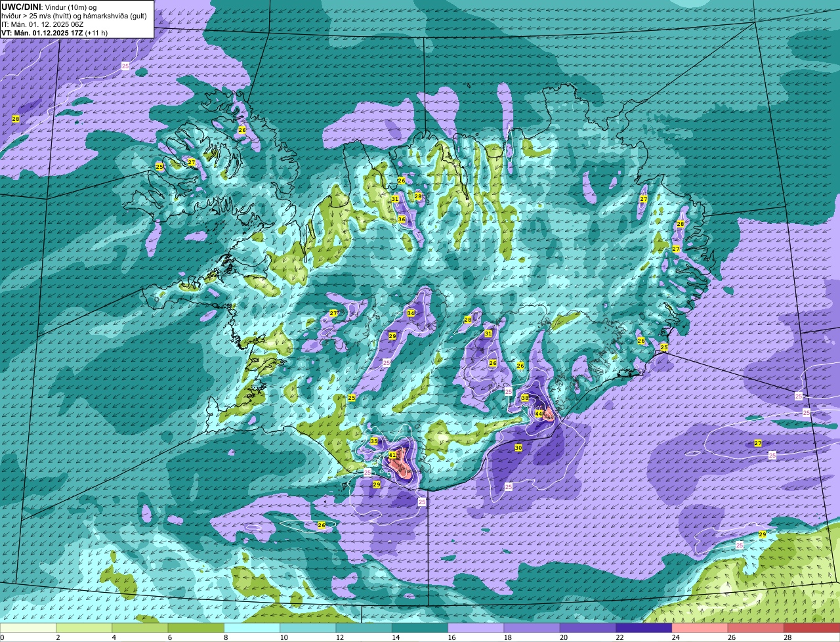Click the yellow max gust label 41
The image size is (840, 642).
[392, 455]
